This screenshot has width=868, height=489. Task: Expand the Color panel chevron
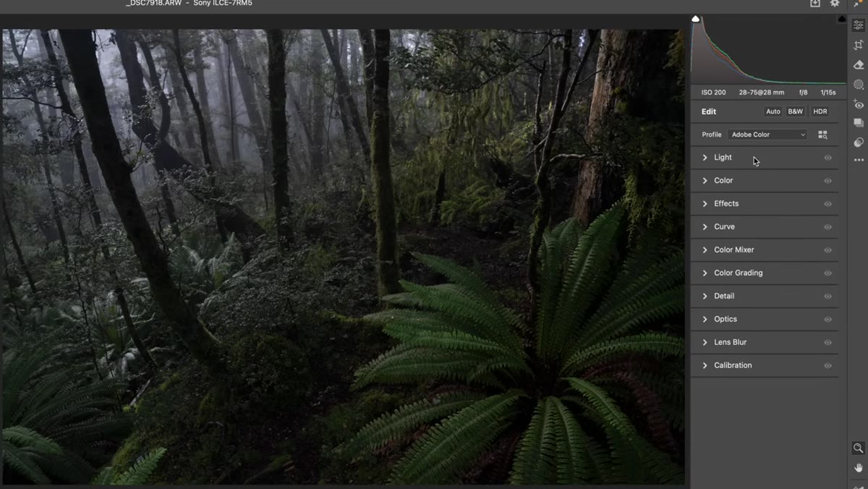point(705,181)
